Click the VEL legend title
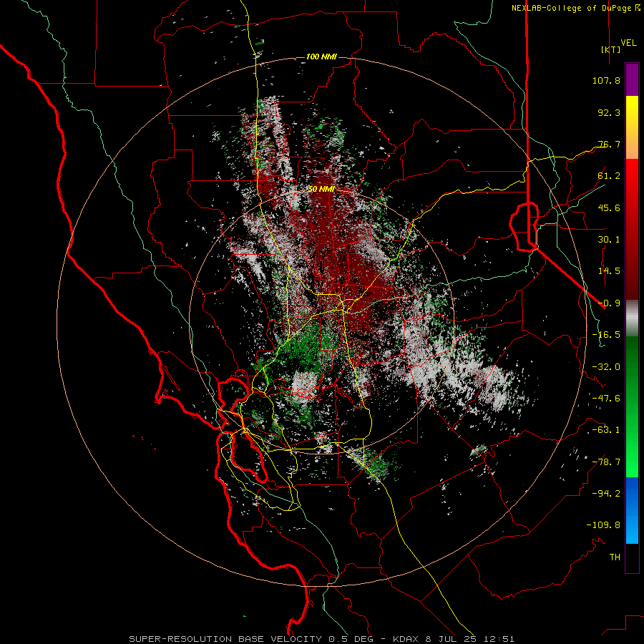Screen dimensions: 644x644 pyautogui.click(x=628, y=43)
